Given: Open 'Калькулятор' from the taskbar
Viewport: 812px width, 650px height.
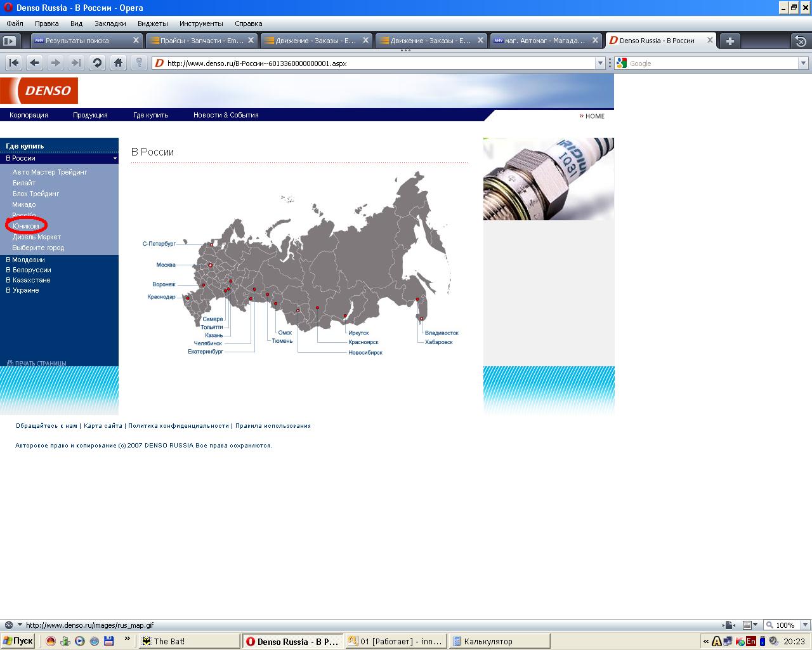Looking at the screenshot, I should tap(499, 641).
